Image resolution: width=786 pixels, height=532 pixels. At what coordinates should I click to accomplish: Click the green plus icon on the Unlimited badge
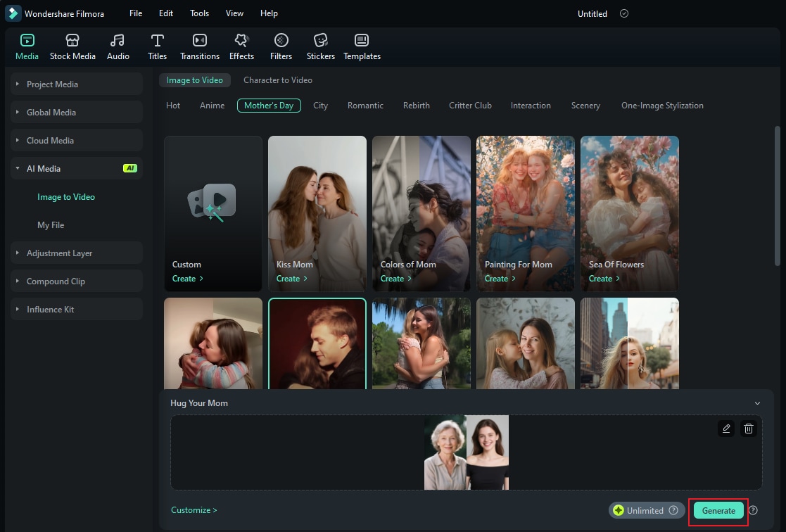coord(619,510)
